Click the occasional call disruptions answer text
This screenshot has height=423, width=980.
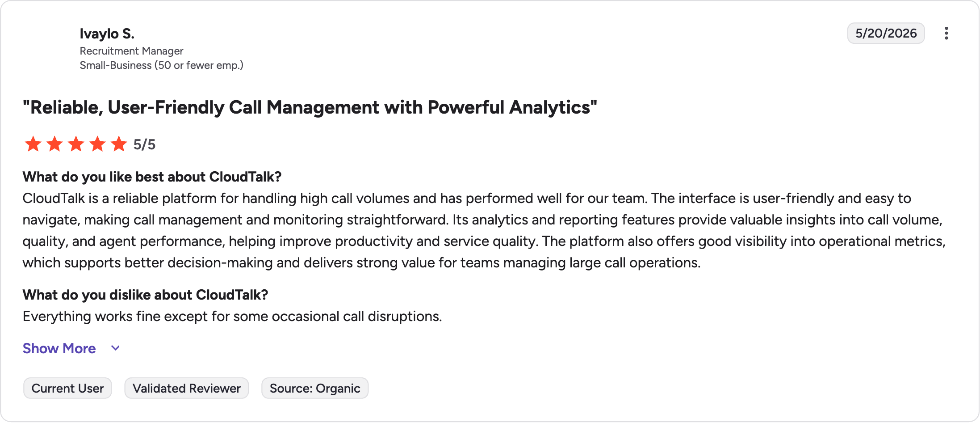(x=232, y=316)
